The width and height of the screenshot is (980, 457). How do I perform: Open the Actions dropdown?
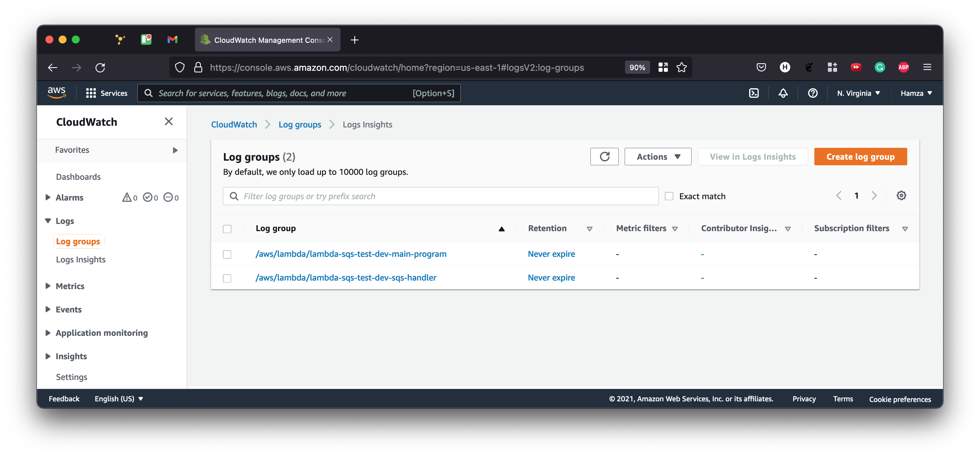click(x=658, y=157)
